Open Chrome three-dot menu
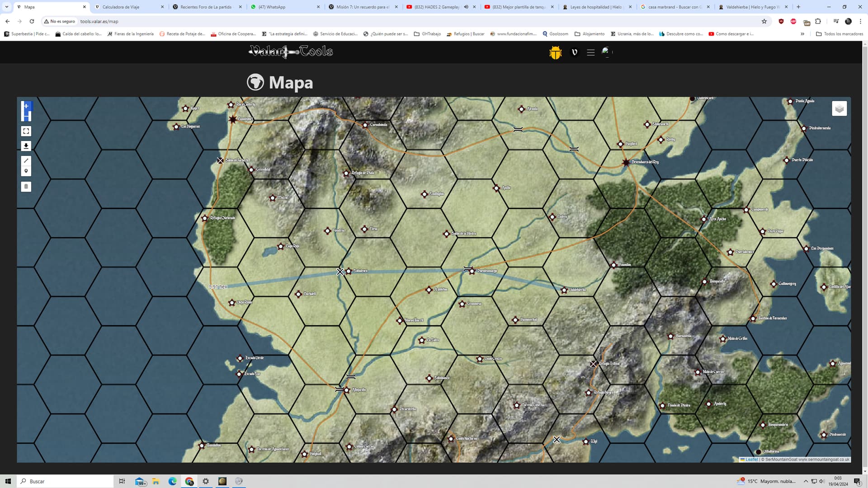The height and width of the screenshot is (488, 868). pyautogui.click(x=860, y=21)
